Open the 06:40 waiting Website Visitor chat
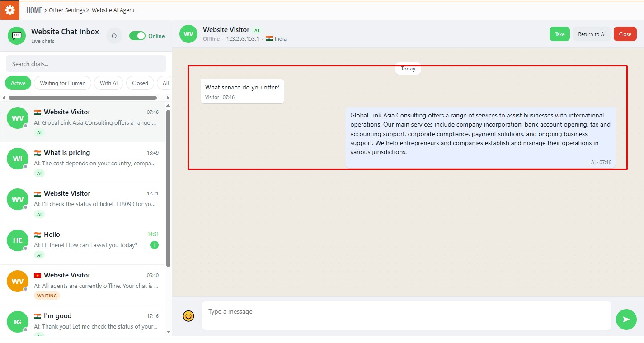644x343 pixels. point(83,285)
